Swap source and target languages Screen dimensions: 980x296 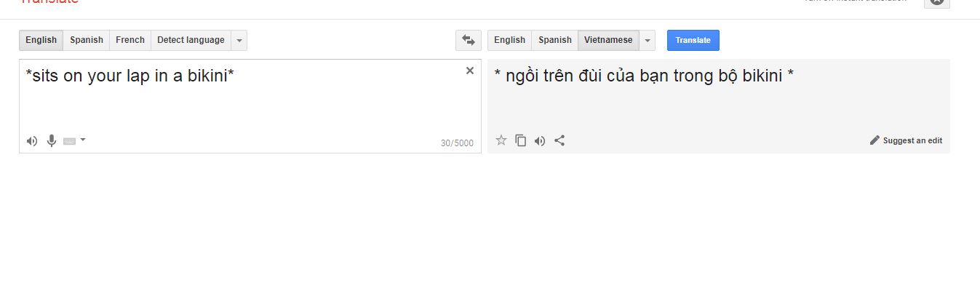coord(469,40)
